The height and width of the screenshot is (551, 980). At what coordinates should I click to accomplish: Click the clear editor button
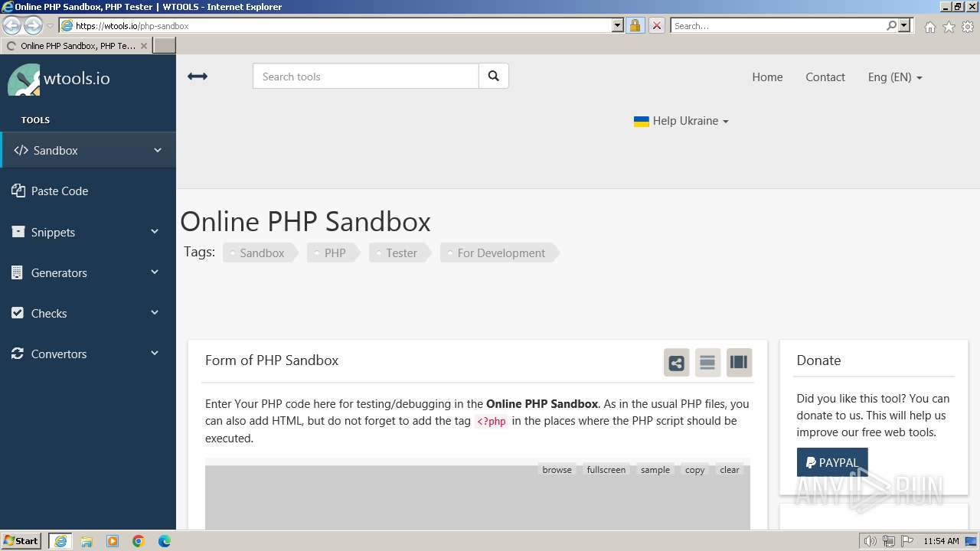tap(730, 470)
